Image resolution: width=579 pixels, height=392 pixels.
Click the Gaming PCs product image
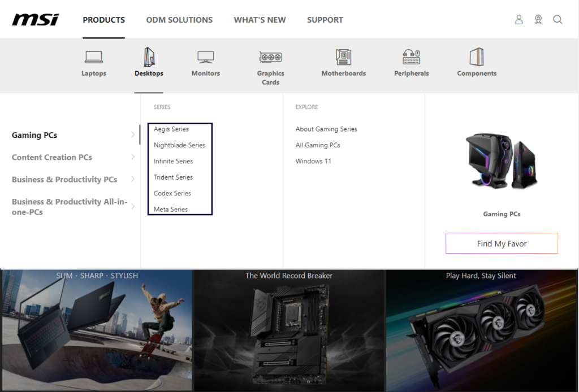502,160
